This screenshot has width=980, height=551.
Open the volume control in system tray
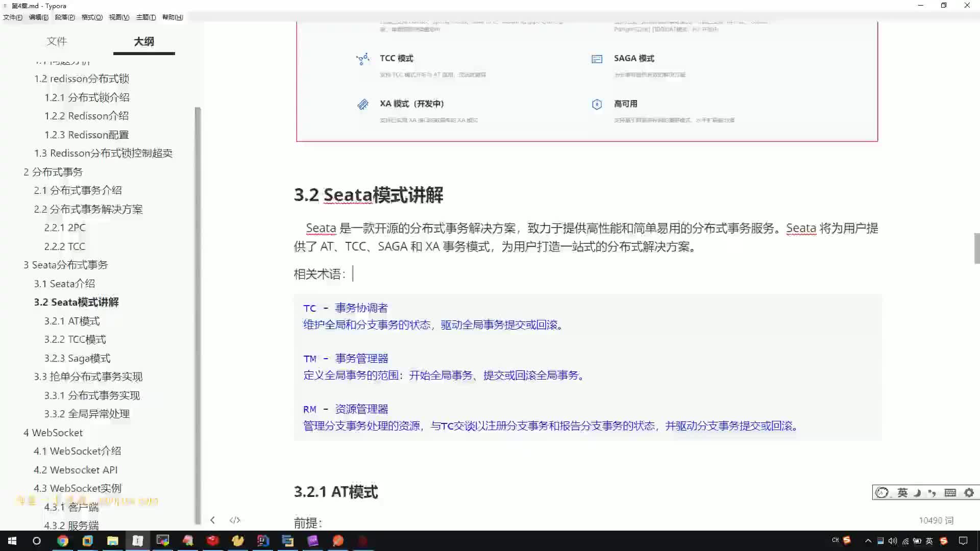tap(893, 541)
